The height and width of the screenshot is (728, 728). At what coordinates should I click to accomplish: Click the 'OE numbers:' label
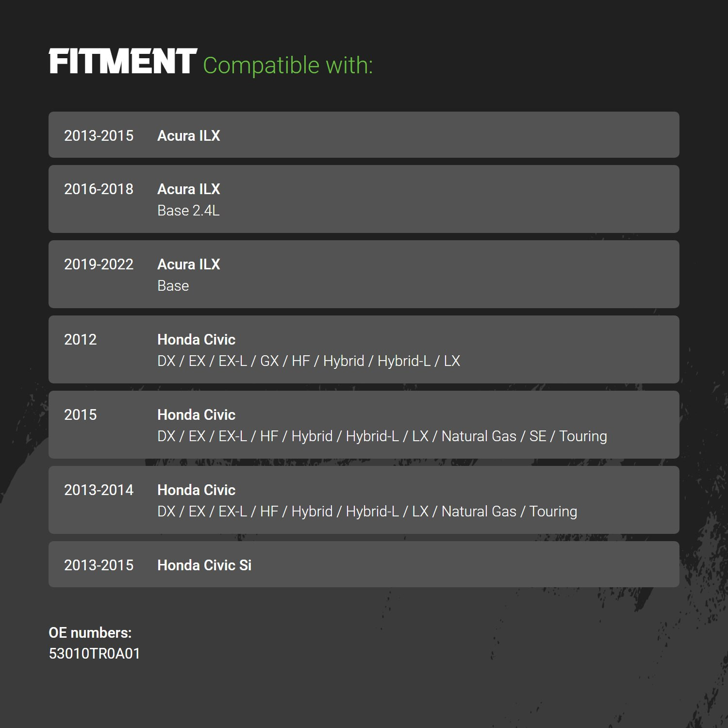[90, 632]
